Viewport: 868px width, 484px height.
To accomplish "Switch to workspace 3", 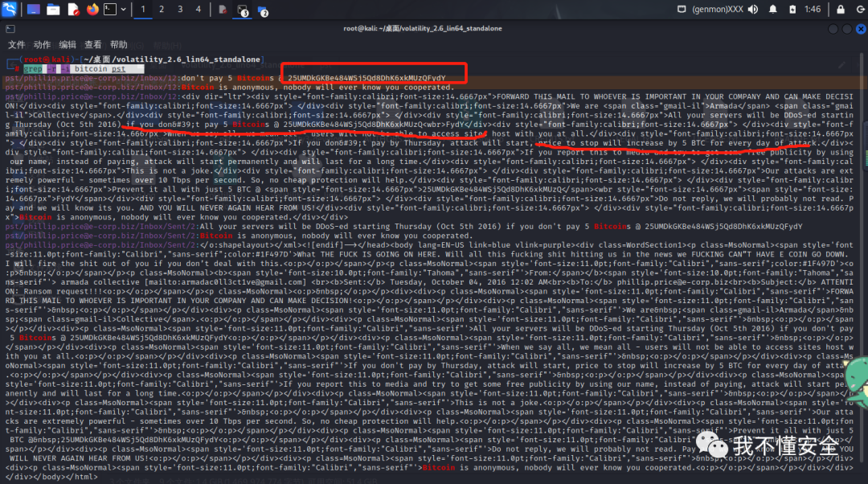I will 180,10.
